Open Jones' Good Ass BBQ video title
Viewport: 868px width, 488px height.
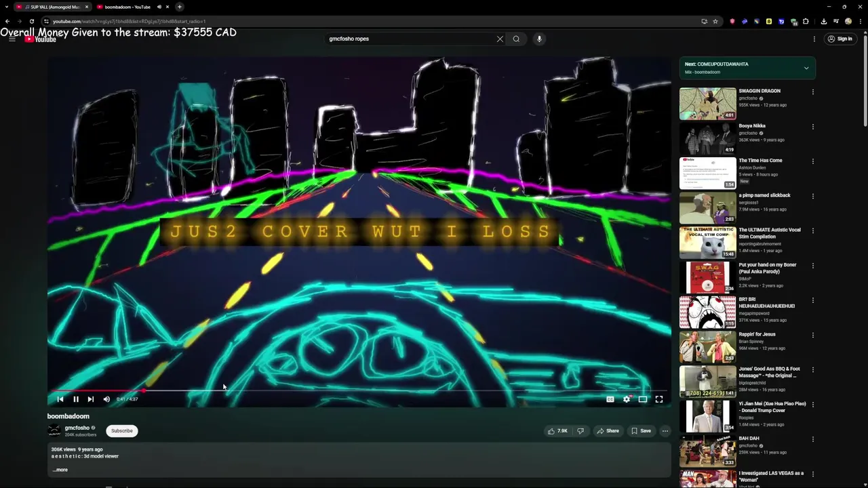coord(770,372)
